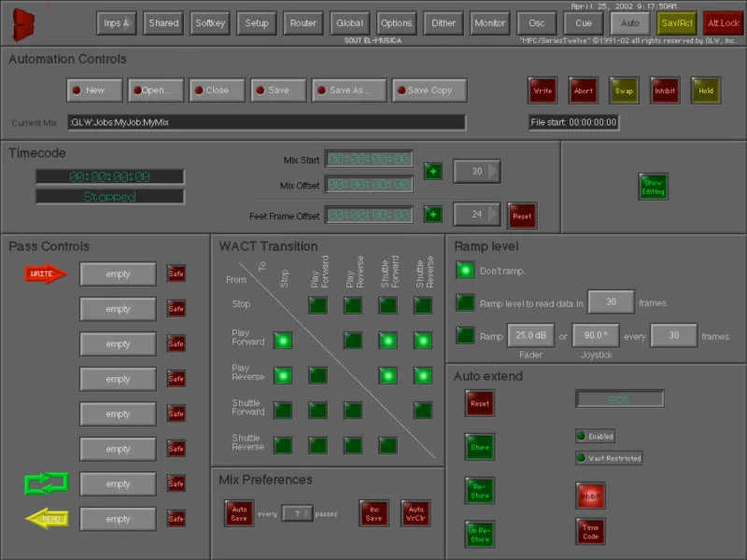Click the empty pass slot beside WRITE
The image size is (747, 560).
[119, 273]
